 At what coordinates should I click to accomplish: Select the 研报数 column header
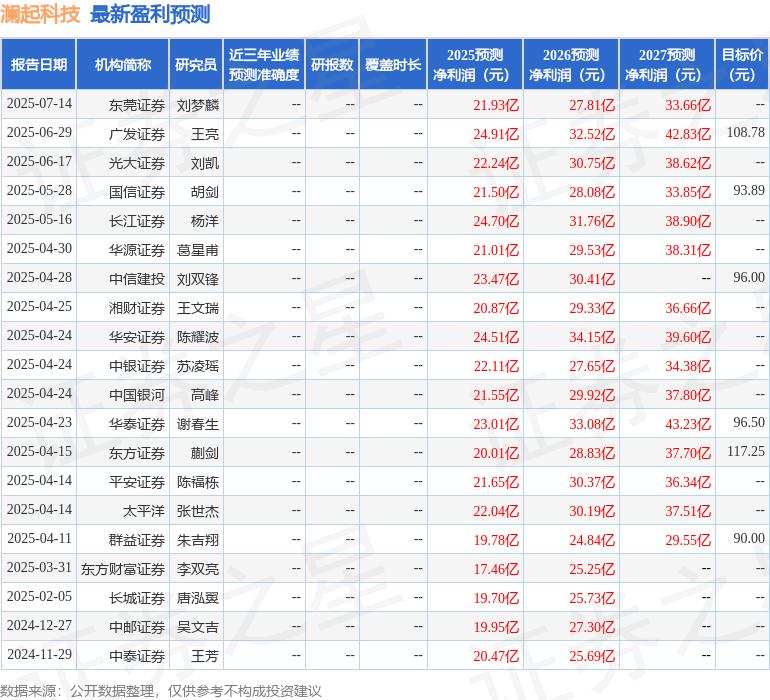click(332, 65)
